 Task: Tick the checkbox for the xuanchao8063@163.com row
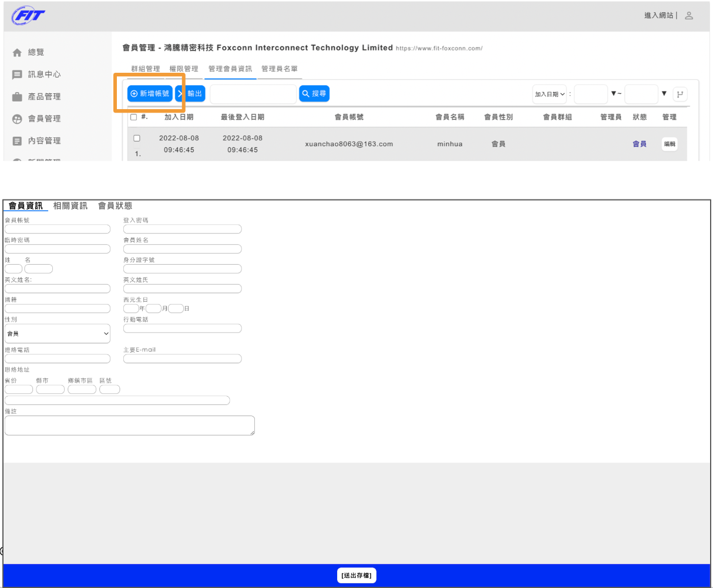[137, 138]
